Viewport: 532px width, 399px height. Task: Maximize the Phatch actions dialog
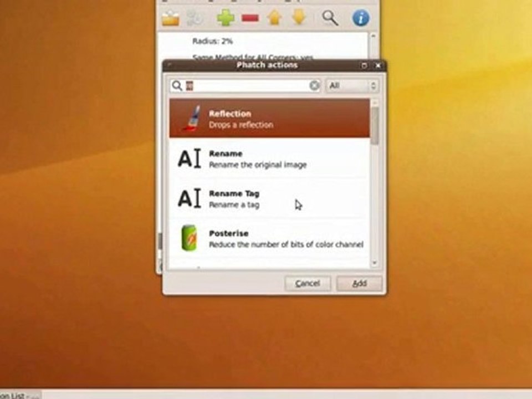(364, 65)
